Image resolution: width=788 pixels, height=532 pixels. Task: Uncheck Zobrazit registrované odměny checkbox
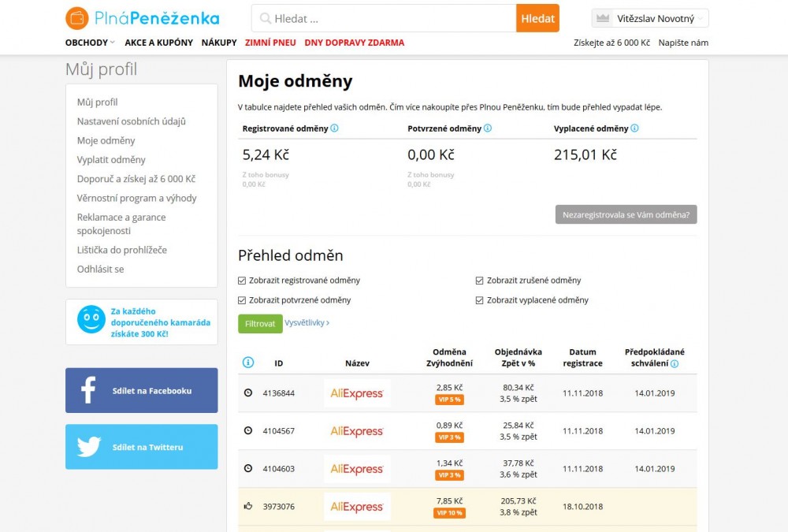coord(242,281)
